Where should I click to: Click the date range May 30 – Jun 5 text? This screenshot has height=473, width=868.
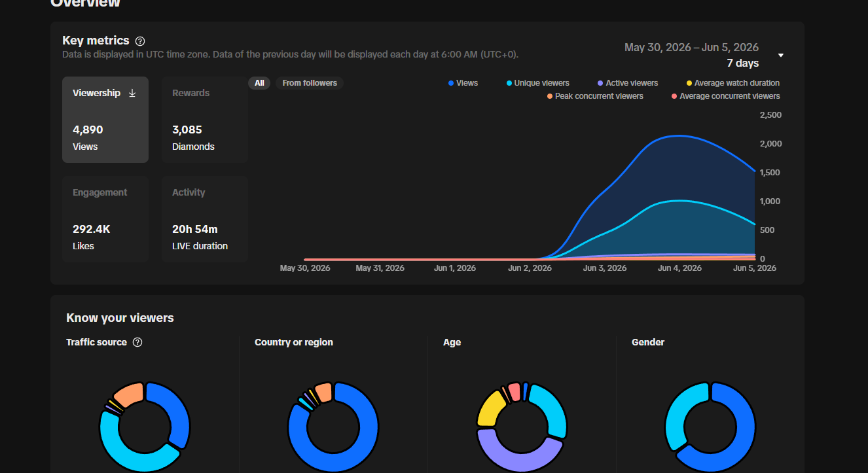coord(691,47)
